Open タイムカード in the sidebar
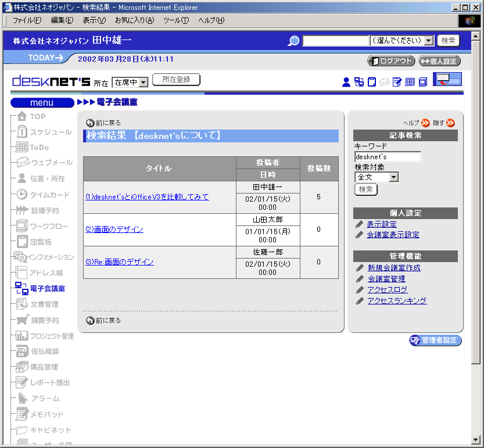This screenshot has width=484, height=448. click(x=43, y=195)
